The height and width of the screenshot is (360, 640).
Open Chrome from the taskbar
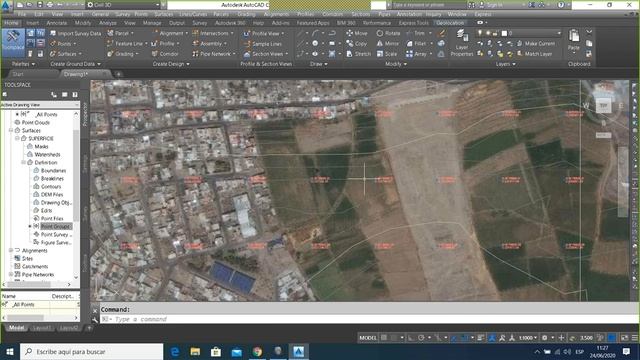[x=257, y=351]
